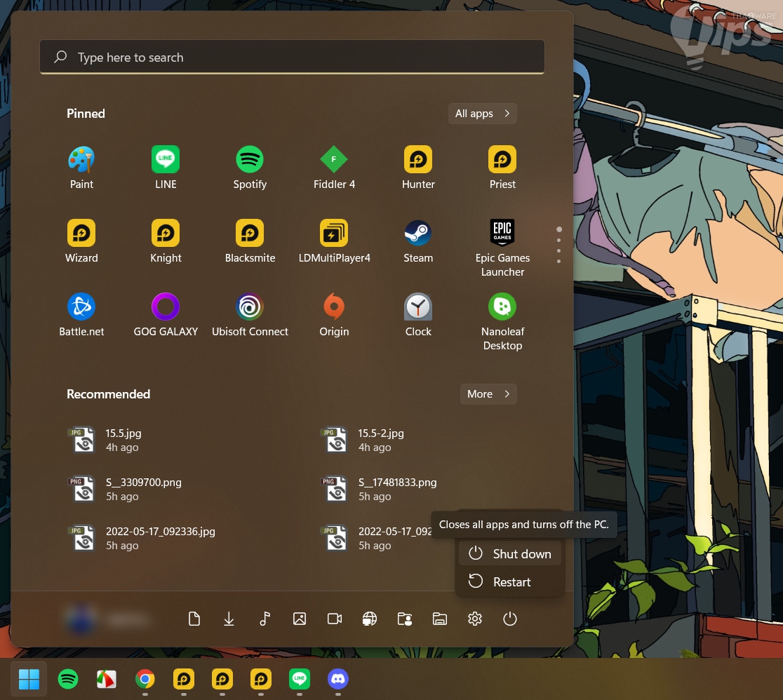Open the Downloads folder shortcut
This screenshot has height=700, width=783.
pos(229,619)
